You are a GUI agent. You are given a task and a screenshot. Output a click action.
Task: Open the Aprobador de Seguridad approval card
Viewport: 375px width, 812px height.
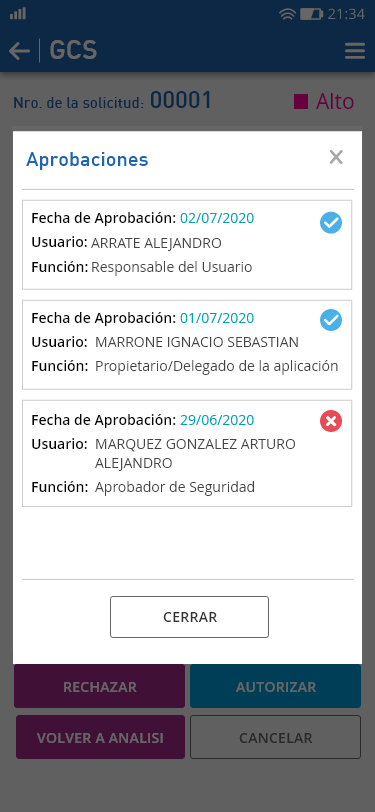pyautogui.click(x=187, y=453)
